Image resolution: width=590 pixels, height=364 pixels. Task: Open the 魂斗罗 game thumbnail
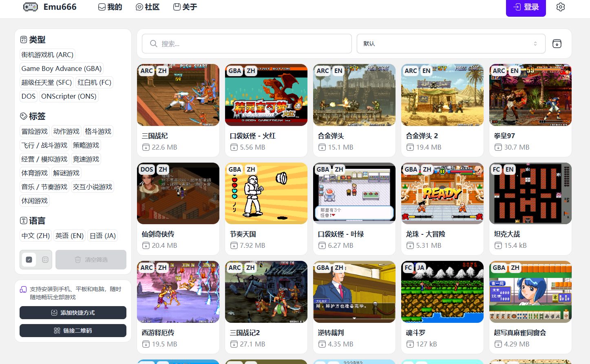pyautogui.click(x=442, y=292)
